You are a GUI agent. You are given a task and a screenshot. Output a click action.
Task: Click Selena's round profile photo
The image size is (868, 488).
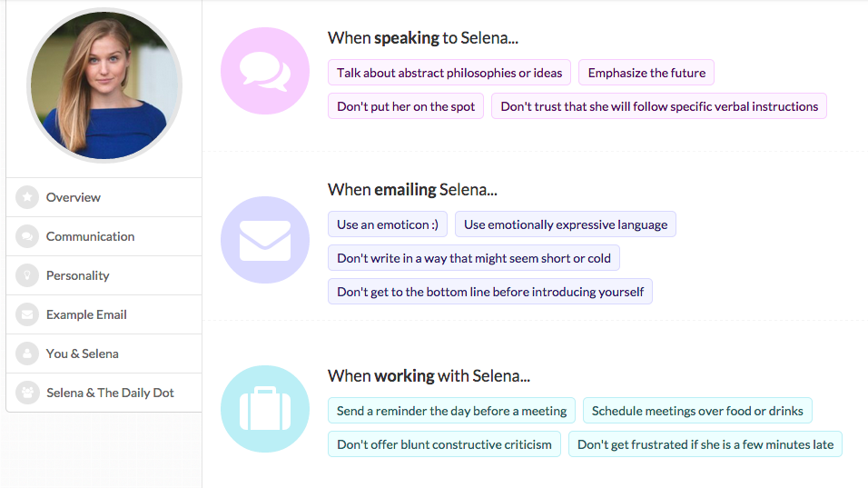point(104,86)
